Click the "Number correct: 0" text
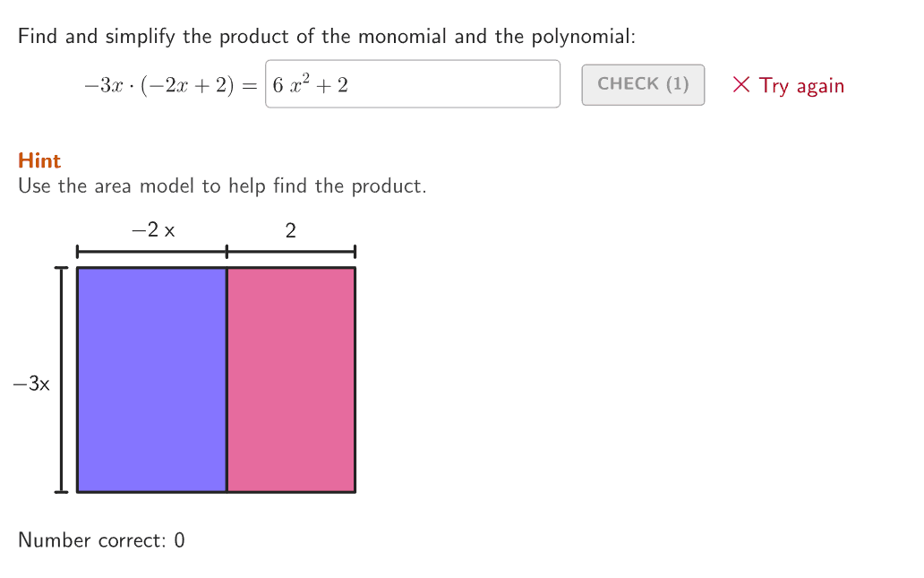Image resolution: width=924 pixels, height=578 pixels. point(101,540)
